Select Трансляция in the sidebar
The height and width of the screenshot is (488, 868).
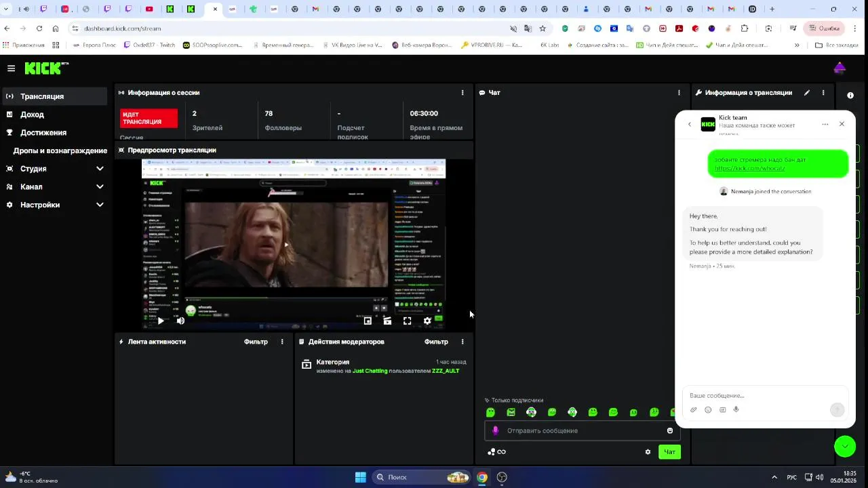click(54, 96)
